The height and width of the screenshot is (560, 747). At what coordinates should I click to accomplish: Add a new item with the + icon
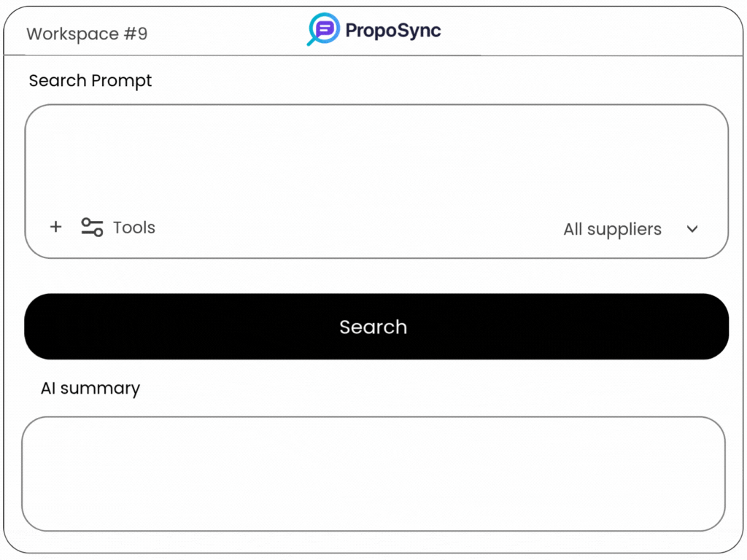click(x=55, y=227)
